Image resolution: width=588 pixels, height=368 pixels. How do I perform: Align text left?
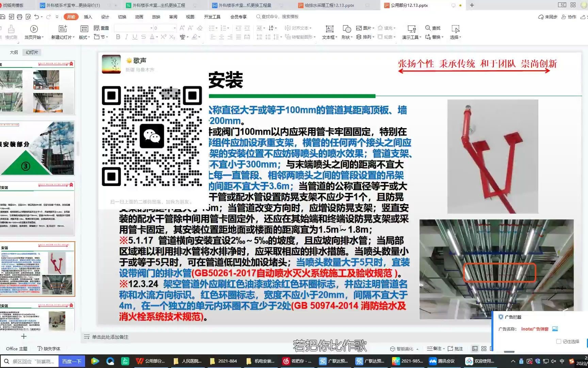213,37
